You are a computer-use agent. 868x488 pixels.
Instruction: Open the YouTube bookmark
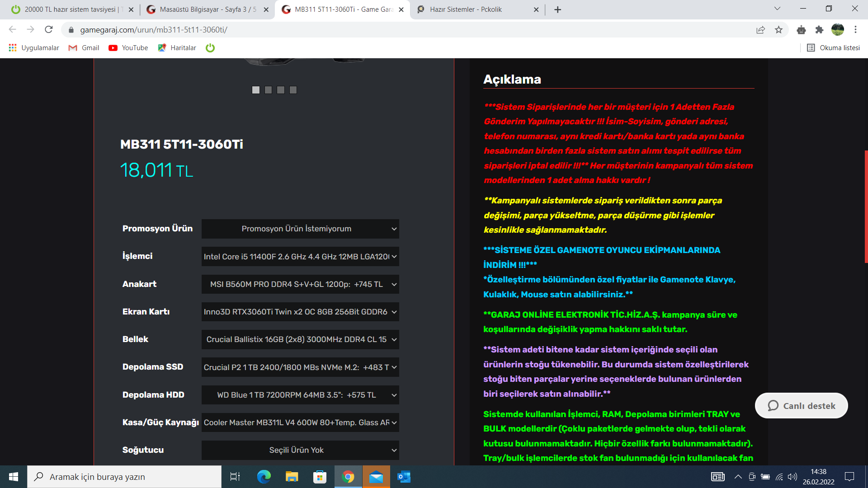pyautogui.click(x=128, y=48)
